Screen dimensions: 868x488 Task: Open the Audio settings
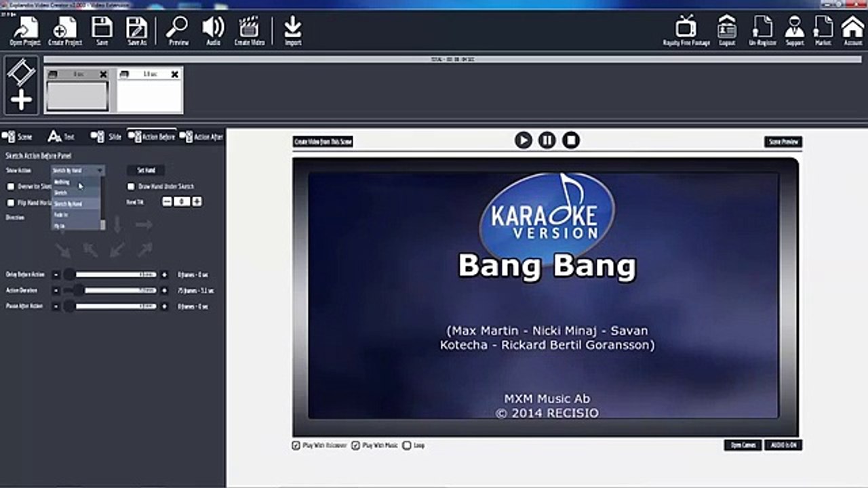213,31
